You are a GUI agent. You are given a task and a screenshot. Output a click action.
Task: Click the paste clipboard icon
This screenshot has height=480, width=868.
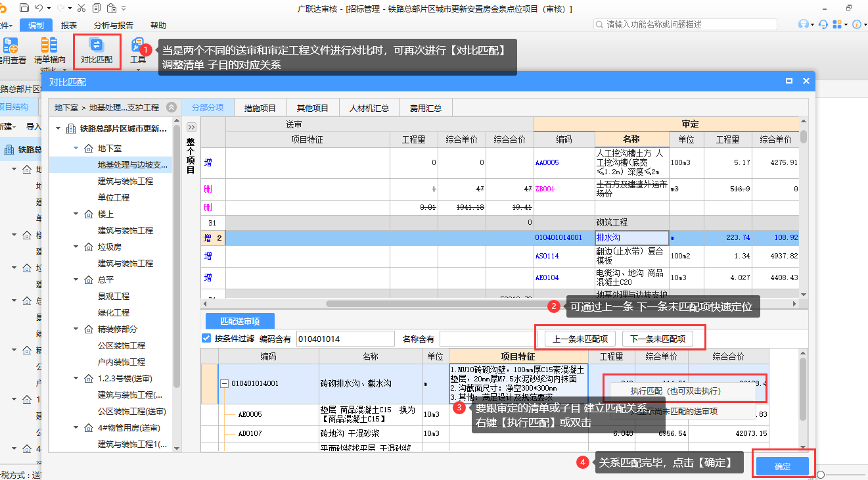point(111,9)
